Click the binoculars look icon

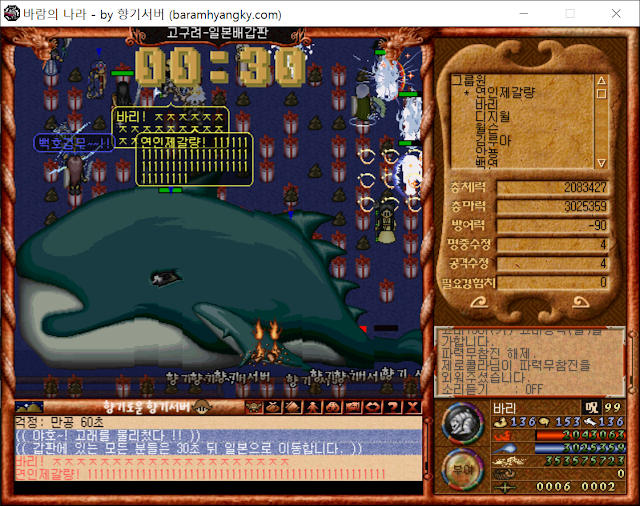[333, 407]
